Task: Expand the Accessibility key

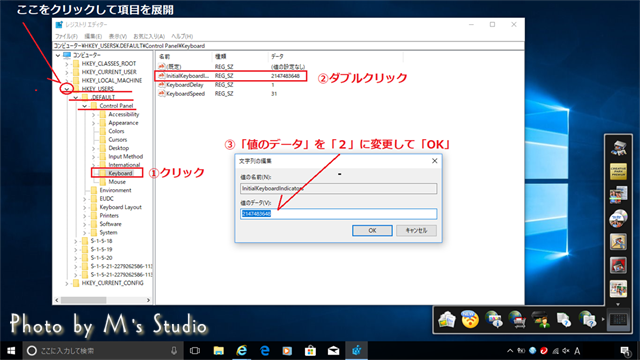Action: pyautogui.click(x=93, y=115)
